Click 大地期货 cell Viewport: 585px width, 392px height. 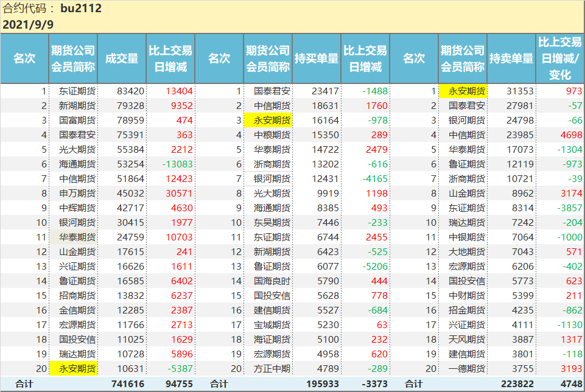click(x=466, y=252)
